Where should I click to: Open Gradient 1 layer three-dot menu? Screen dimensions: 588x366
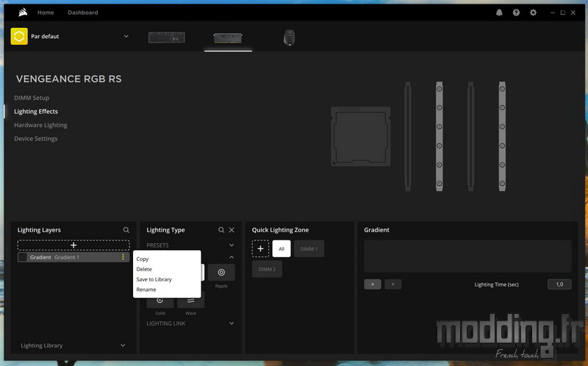(x=123, y=257)
